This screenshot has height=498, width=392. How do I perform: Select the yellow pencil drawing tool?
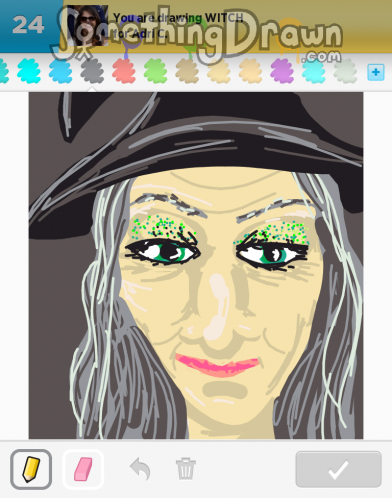[x=31, y=469]
